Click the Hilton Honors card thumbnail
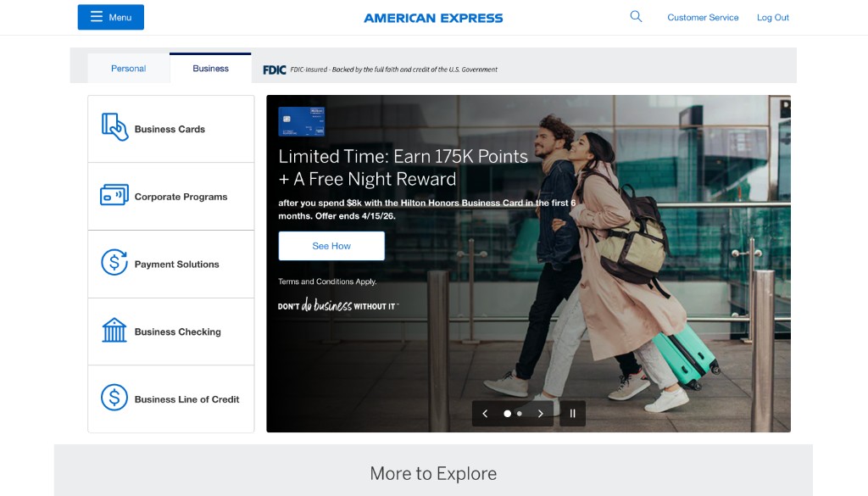Viewport: 868px width, 496px height. point(301,122)
